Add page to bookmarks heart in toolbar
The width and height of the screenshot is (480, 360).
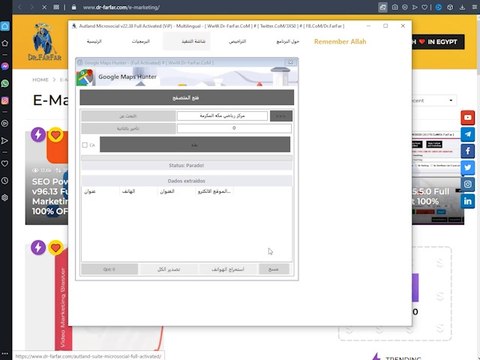425,7
